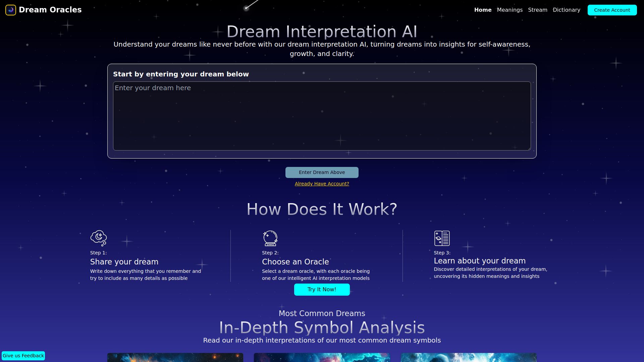
Task: Open the rightmost dream symbol thumbnail
Action: click(469, 359)
